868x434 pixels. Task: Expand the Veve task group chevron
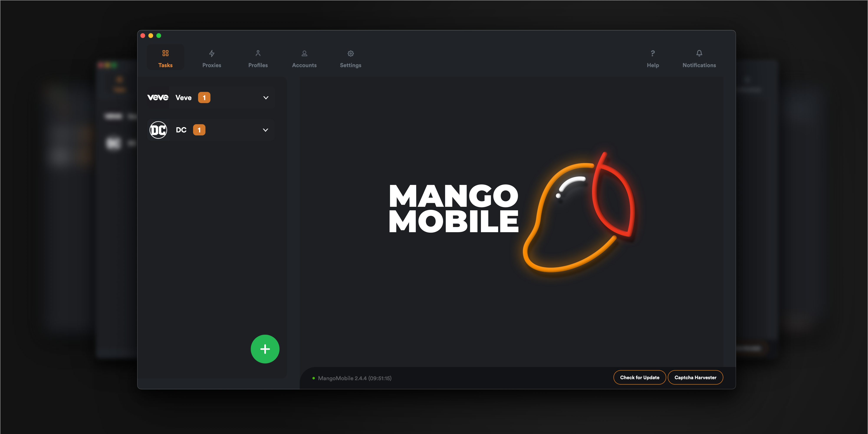(x=266, y=98)
